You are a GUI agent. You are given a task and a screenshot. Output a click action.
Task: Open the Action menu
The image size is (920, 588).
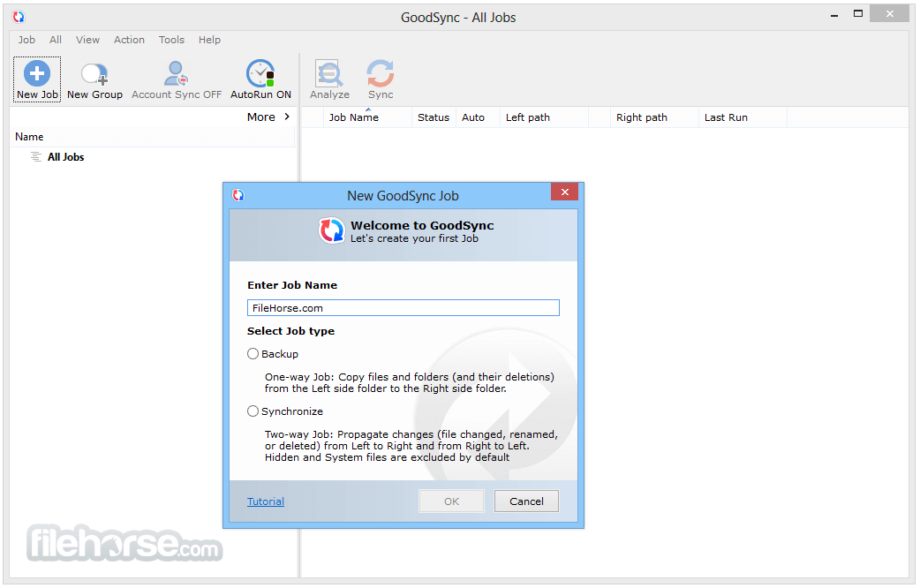pyautogui.click(x=129, y=40)
